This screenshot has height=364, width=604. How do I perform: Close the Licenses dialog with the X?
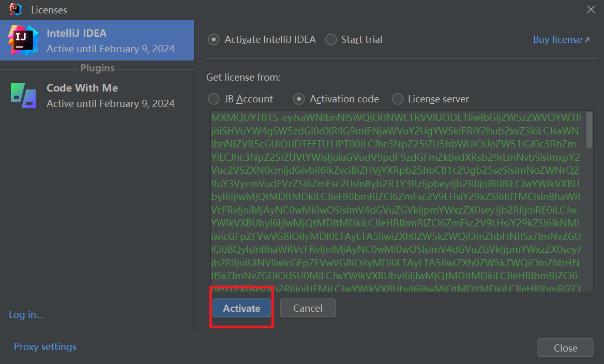pyautogui.click(x=591, y=9)
